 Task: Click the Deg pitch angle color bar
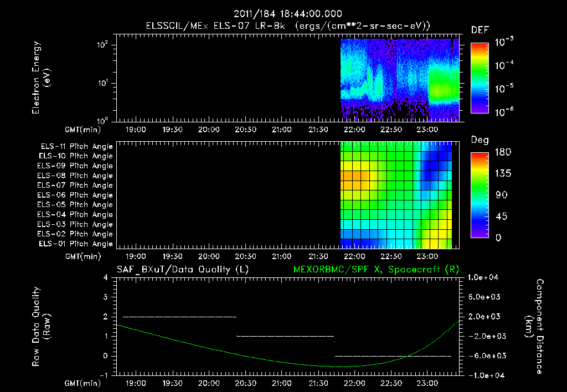(x=480, y=195)
